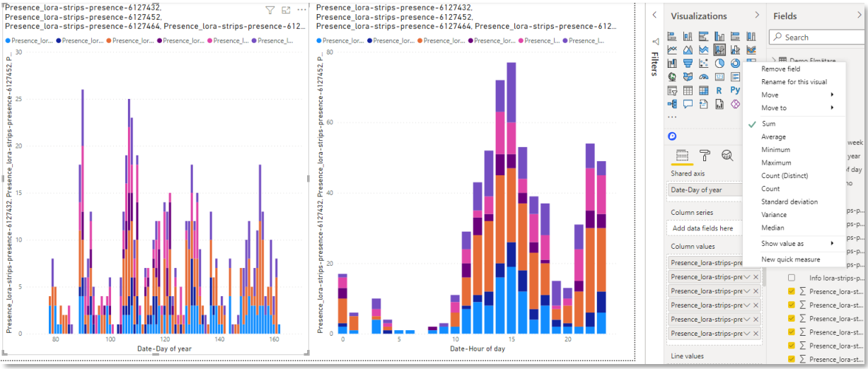
Task: Open the filter icon on chart header
Action: point(270,10)
